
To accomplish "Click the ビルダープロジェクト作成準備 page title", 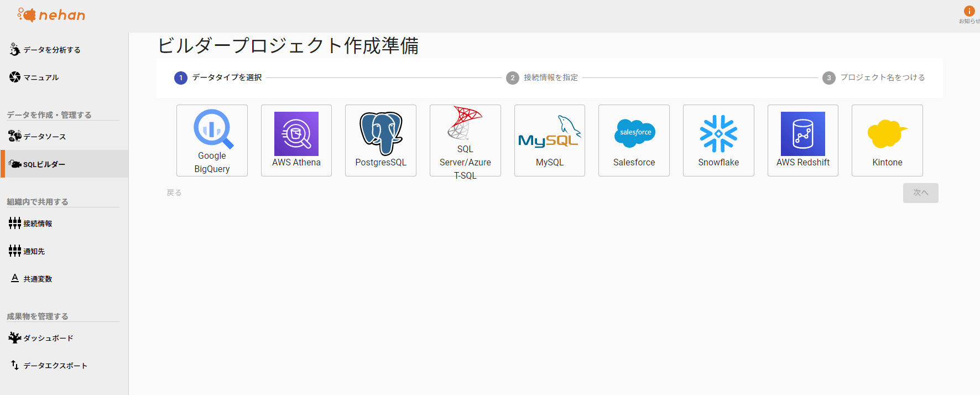I will [x=288, y=45].
